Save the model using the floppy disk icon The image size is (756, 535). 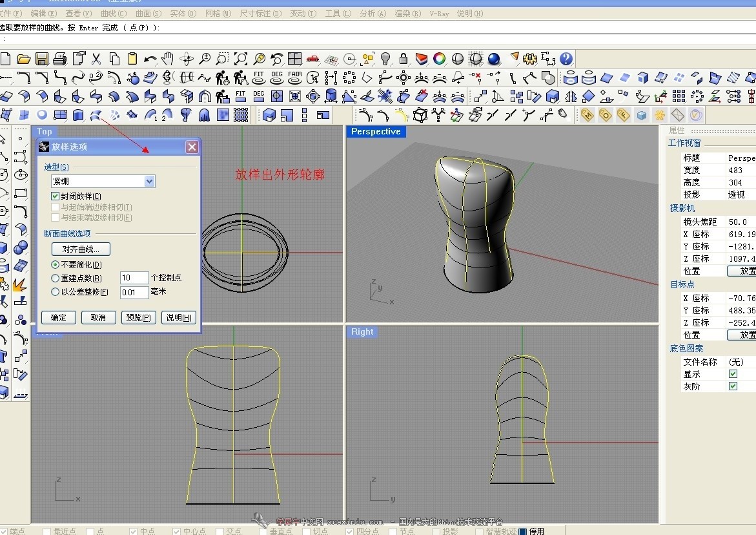point(42,59)
